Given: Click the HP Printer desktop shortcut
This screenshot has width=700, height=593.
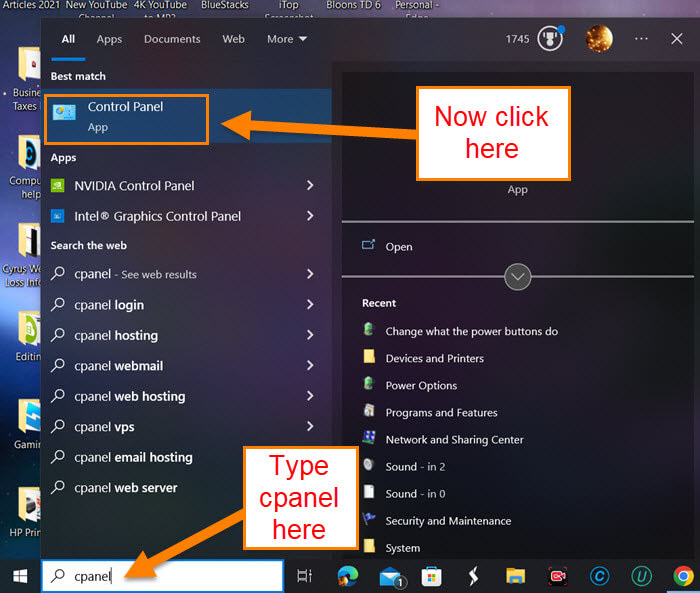Looking at the screenshot, I should tap(27, 512).
